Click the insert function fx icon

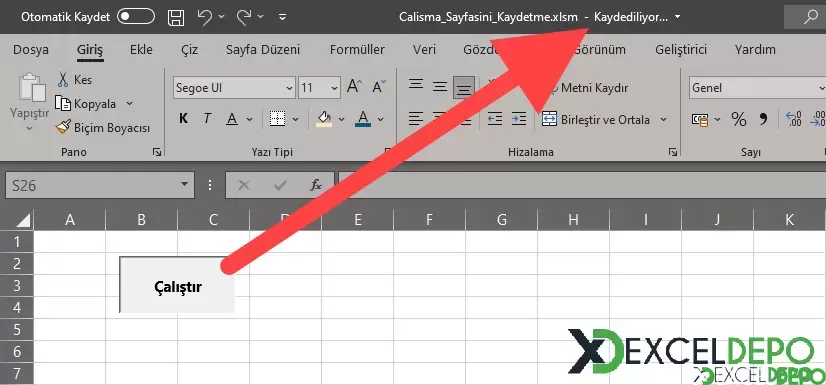315,185
